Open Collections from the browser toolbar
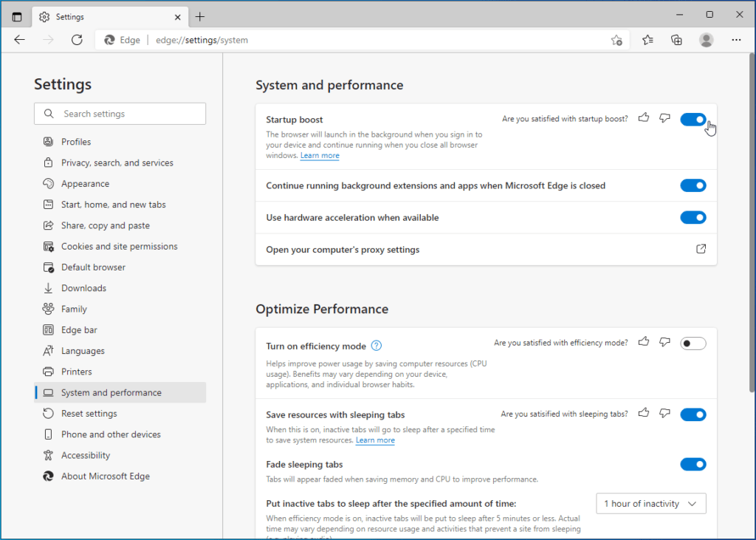This screenshot has width=756, height=540. tap(676, 40)
